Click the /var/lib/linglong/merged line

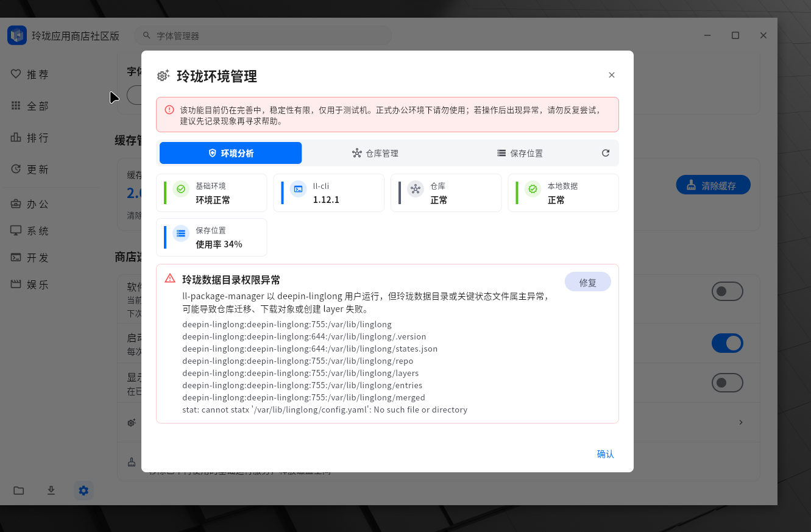(x=303, y=397)
